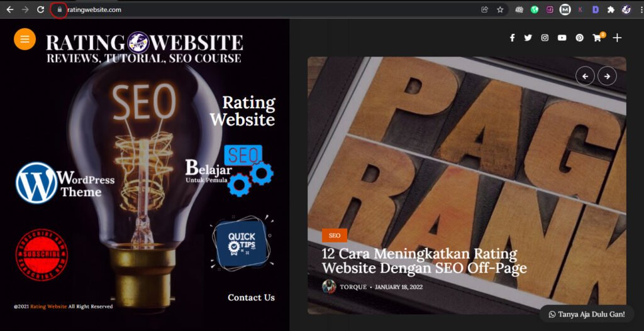Open the Pinterest social icon
This screenshot has height=331, width=644.
tap(579, 38)
